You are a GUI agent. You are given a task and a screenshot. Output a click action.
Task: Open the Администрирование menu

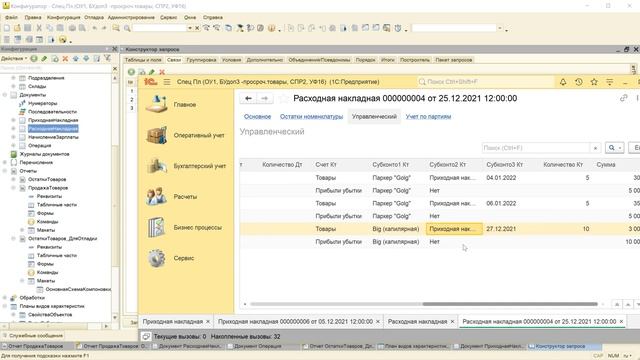131,18
